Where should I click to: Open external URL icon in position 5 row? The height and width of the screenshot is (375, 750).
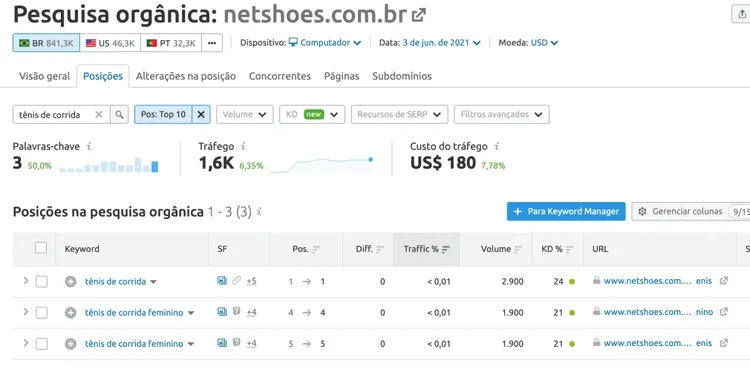point(724,343)
